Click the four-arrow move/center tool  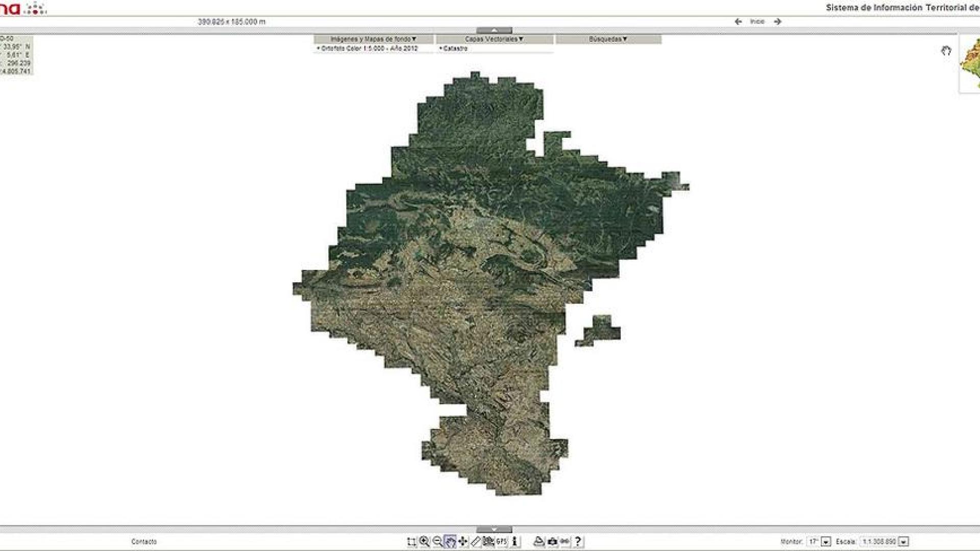coord(463,542)
